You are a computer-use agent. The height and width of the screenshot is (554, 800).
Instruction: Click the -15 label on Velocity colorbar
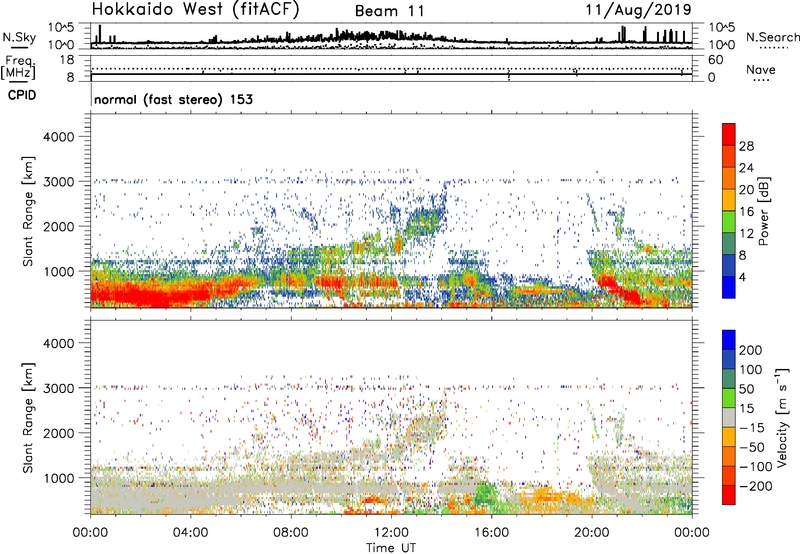point(751,428)
